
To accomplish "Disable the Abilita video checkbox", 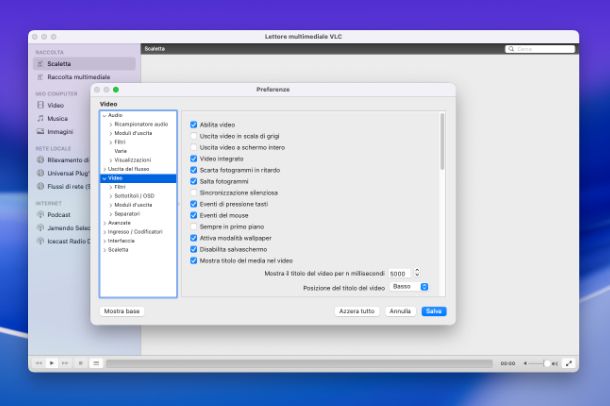I will point(193,125).
